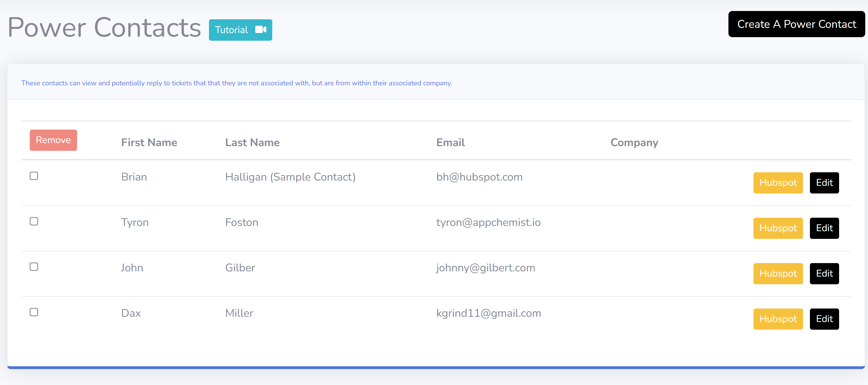Click the Halligan (Sample Contact) cell

click(290, 177)
